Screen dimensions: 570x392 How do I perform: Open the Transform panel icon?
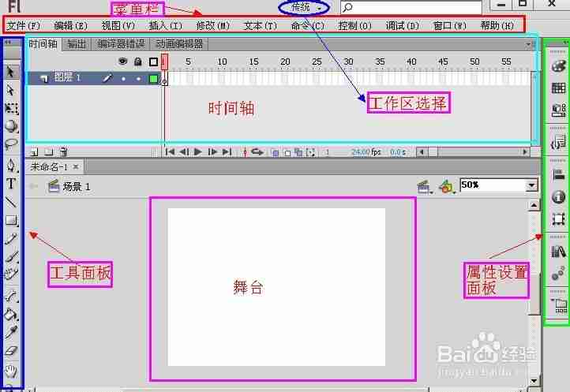click(558, 219)
